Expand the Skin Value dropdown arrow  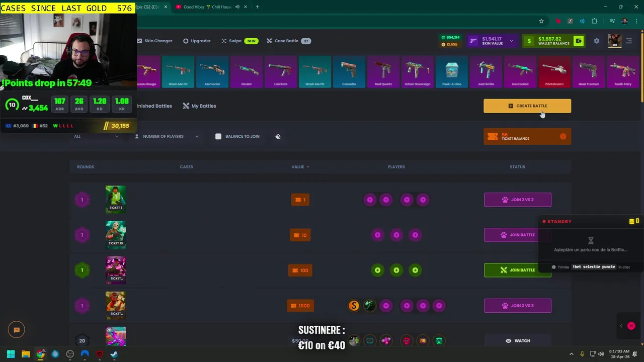tap(511, 41)
